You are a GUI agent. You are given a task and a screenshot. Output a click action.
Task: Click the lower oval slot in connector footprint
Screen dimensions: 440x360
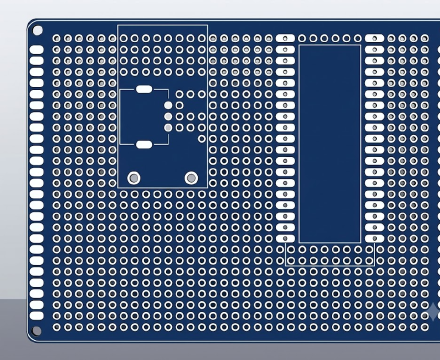[x=144, y=144]
